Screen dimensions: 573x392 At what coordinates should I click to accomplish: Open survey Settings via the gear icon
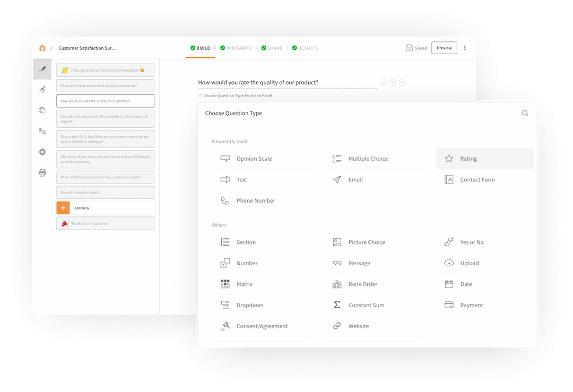tap(42, 152)
